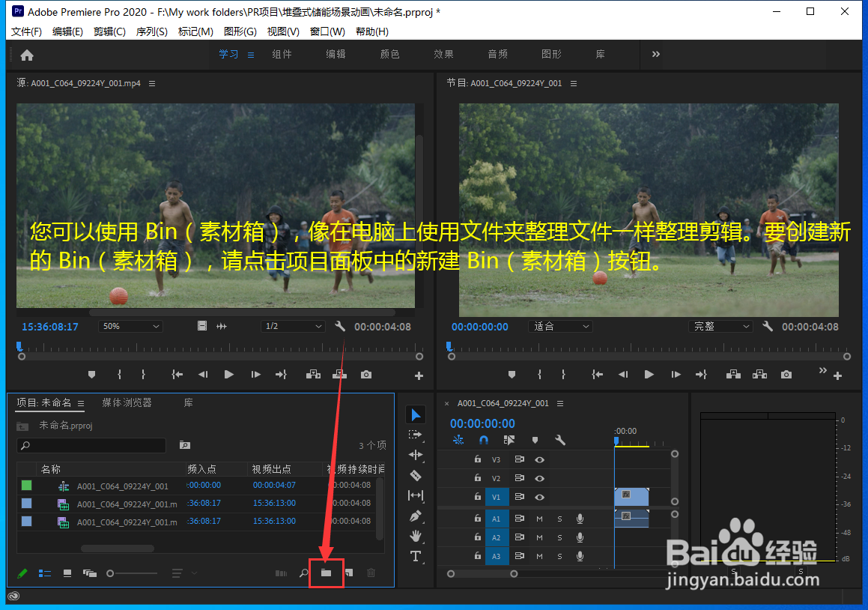Select the Hand tool
Image resolution: width=868 pixels, height=610 pixels.
[x=416, y=536]
